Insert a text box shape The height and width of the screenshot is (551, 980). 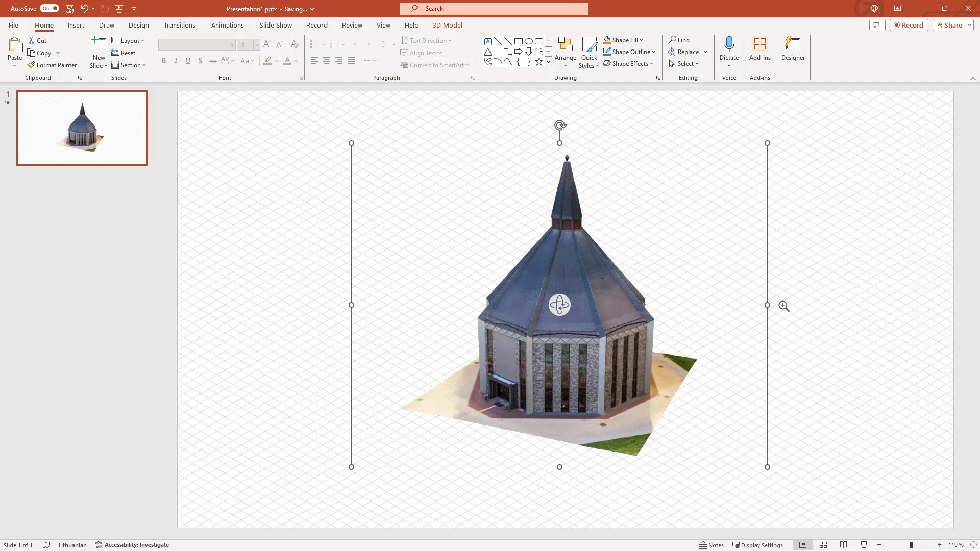coord(488,41)
